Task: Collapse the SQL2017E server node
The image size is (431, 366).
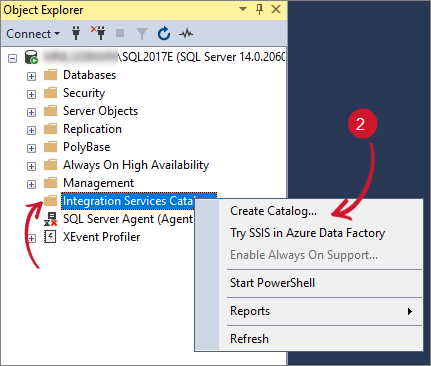Action: [12, 59]
